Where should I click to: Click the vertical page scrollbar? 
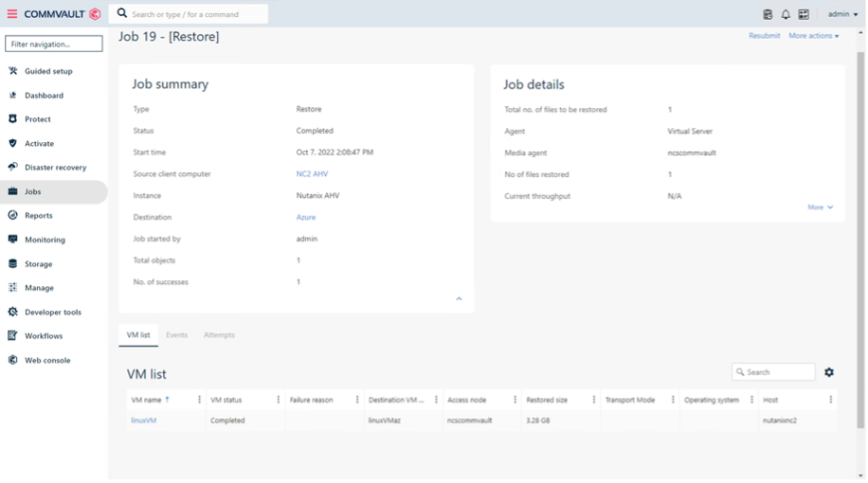click(x=860, y=240)
